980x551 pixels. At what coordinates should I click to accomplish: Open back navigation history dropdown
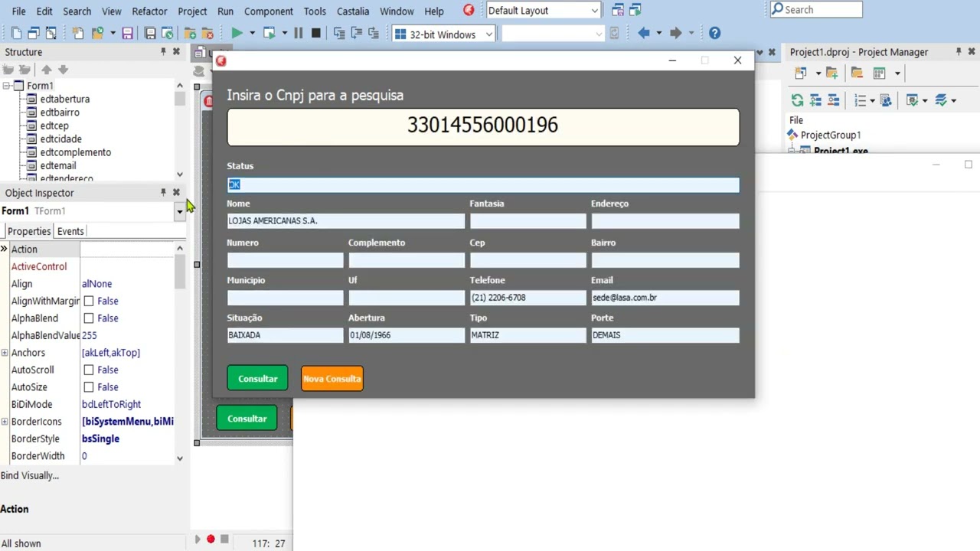tap(658, 34)
